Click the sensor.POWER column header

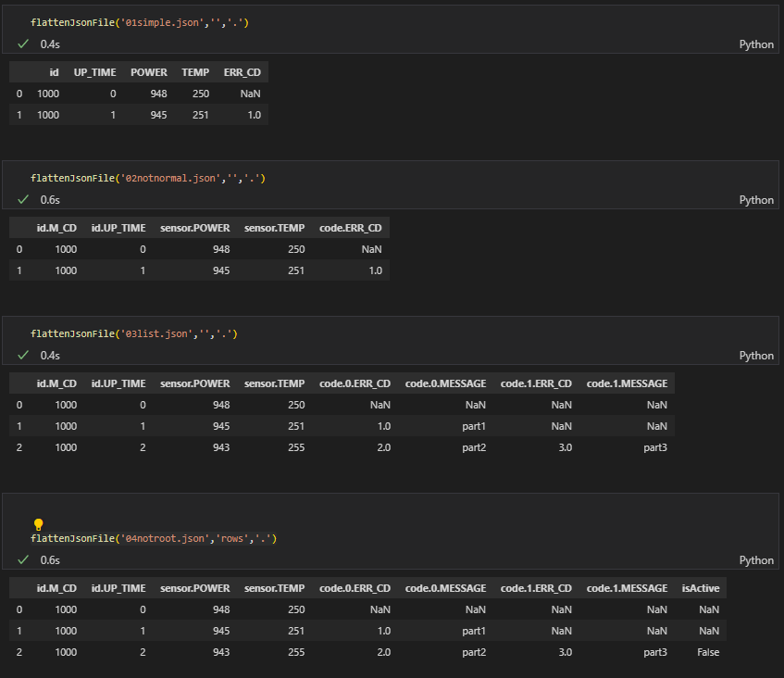194,227
